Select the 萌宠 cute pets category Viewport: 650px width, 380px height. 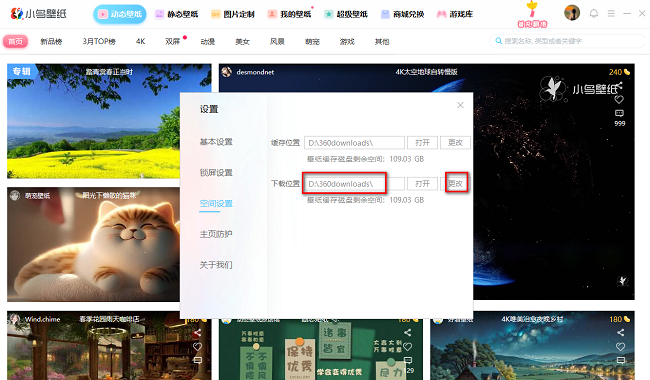pos(312,41)
